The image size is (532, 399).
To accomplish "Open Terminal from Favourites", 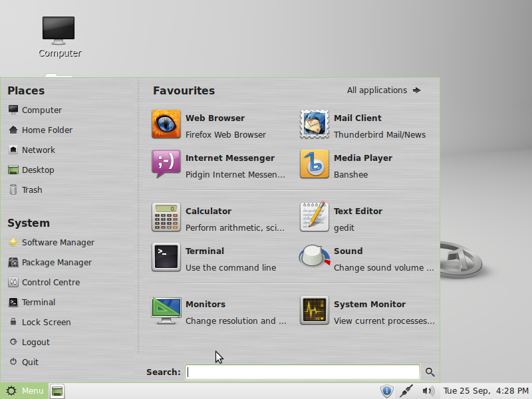I will click(x=166, y=257).
